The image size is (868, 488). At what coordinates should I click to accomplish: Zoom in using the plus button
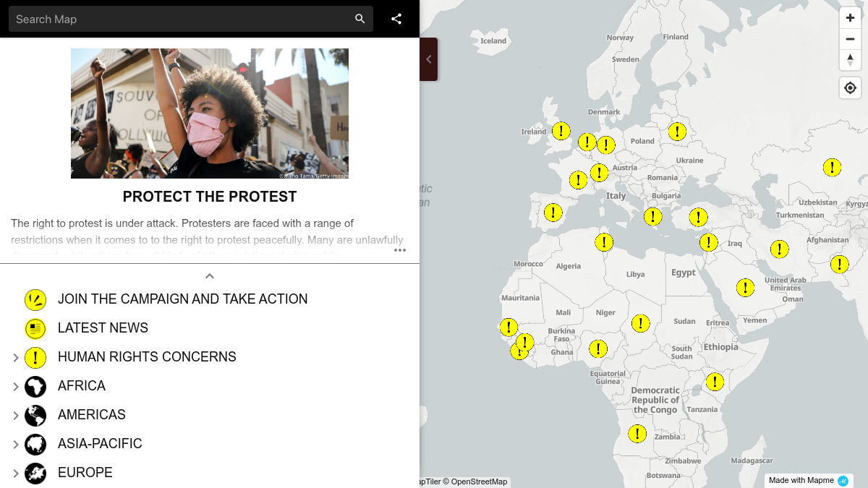click(850, 17)
